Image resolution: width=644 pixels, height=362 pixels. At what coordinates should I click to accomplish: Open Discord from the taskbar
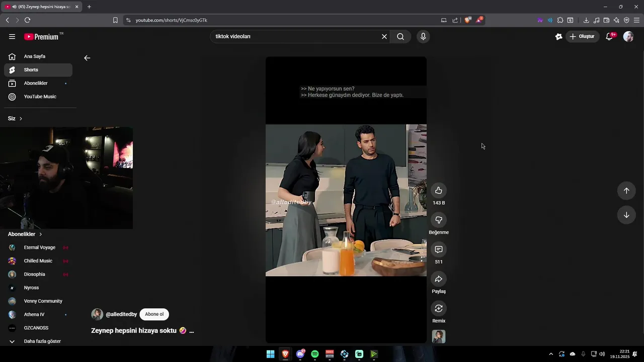click(300, 354)
